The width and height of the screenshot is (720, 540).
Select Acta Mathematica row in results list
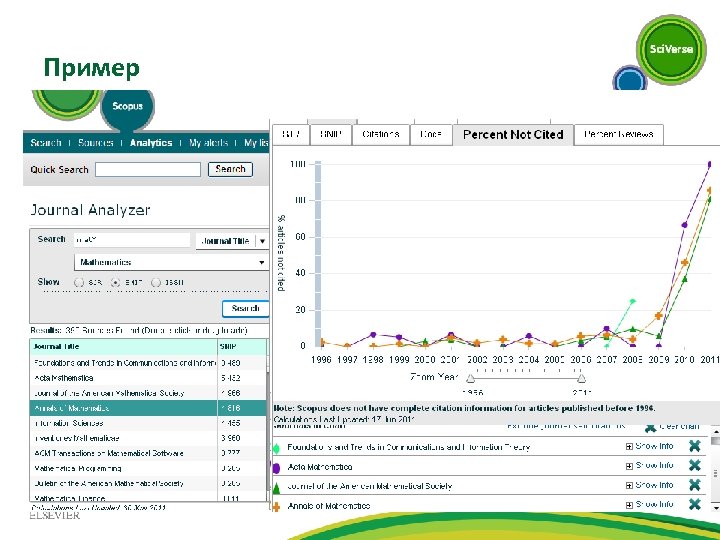pos(148,378)
